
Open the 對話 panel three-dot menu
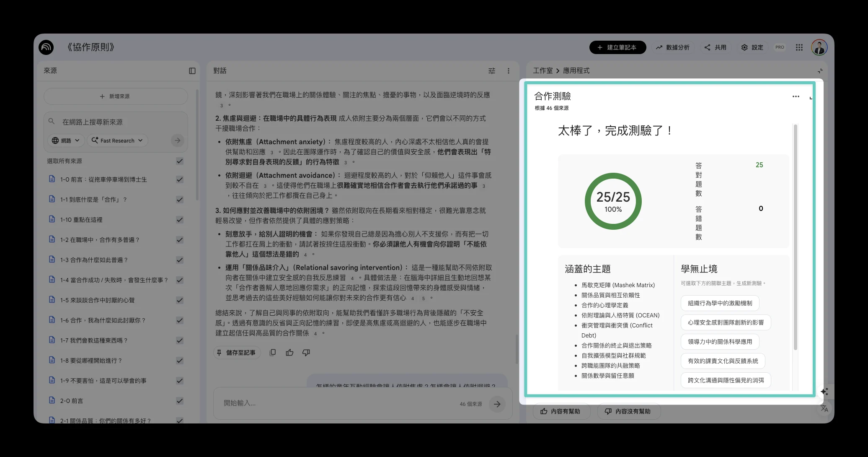509,71
